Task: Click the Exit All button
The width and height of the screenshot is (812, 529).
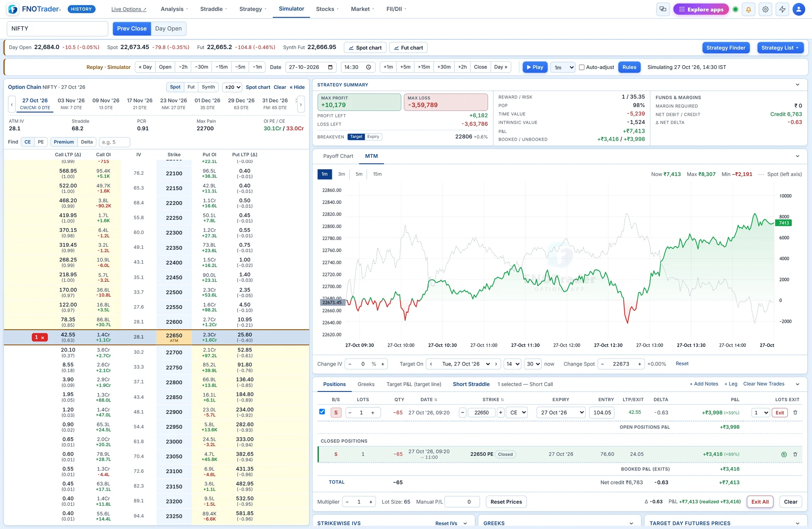Action: [760, 502]
